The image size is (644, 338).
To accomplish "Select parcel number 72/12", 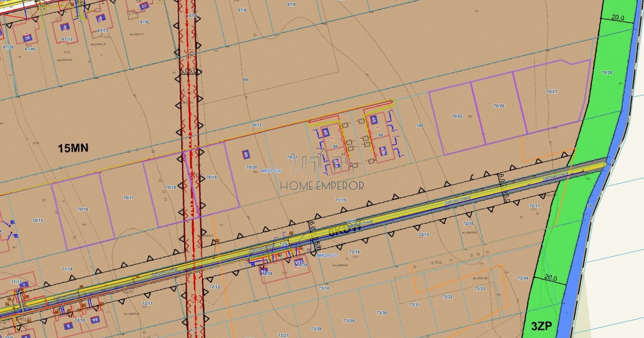I will point(215,286).
